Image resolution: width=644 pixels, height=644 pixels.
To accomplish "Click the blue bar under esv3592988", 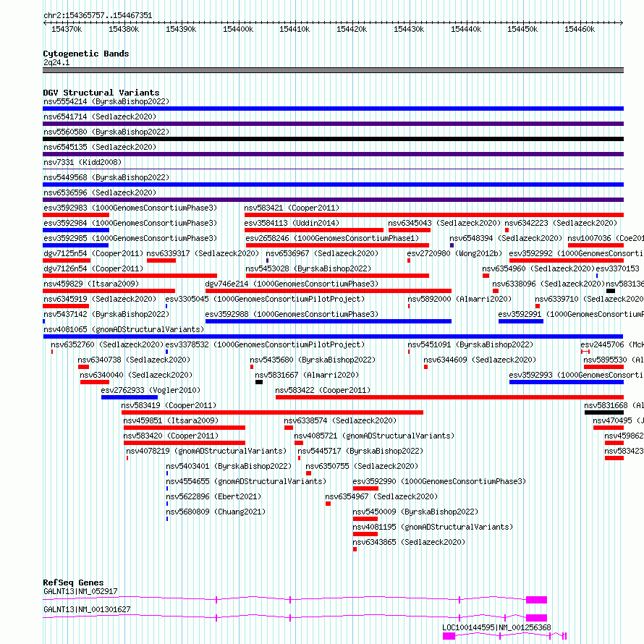I will point(329,321).
